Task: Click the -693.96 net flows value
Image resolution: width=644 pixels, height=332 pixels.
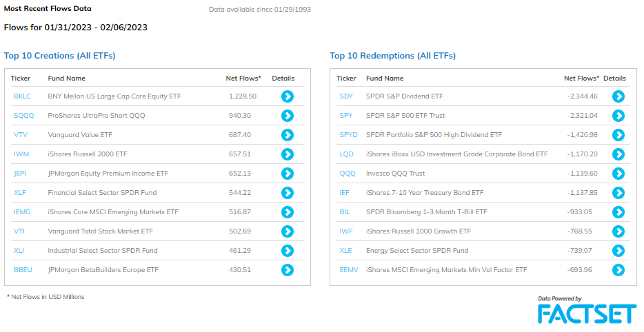Action: click(x=579, y=270)
